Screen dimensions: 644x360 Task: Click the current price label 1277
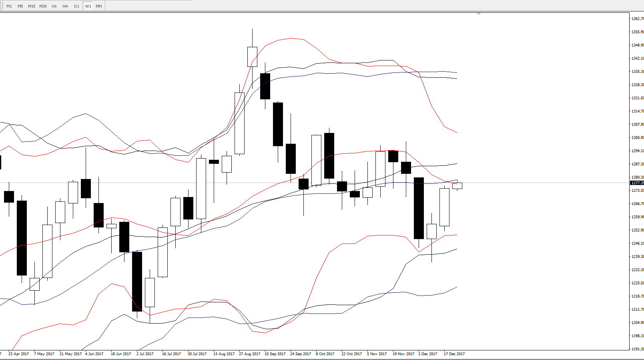coord(637,183)
